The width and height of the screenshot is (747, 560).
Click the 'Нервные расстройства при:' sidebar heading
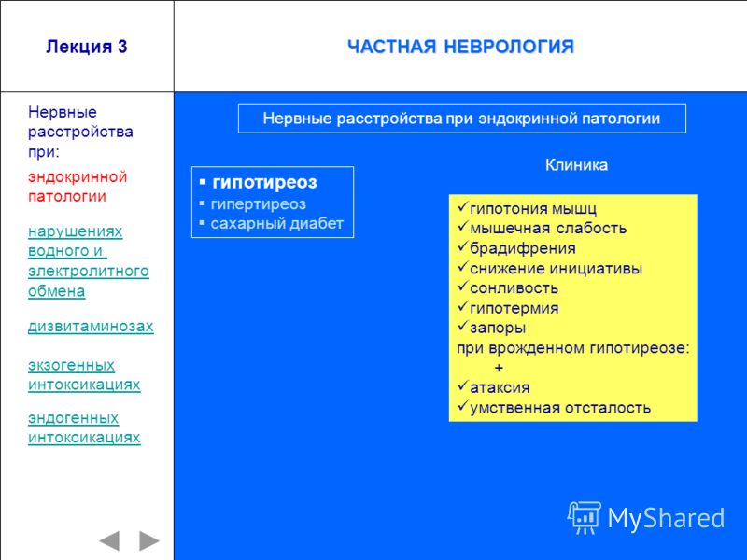coord(80,132)
